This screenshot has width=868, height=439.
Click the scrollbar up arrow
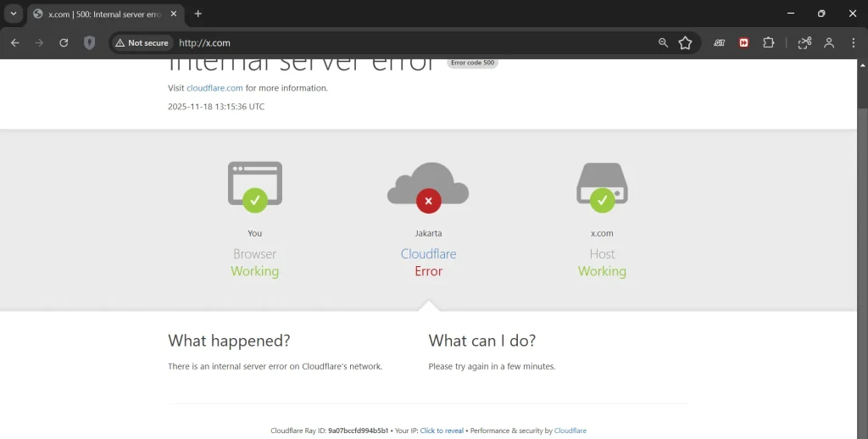(862, 64)
